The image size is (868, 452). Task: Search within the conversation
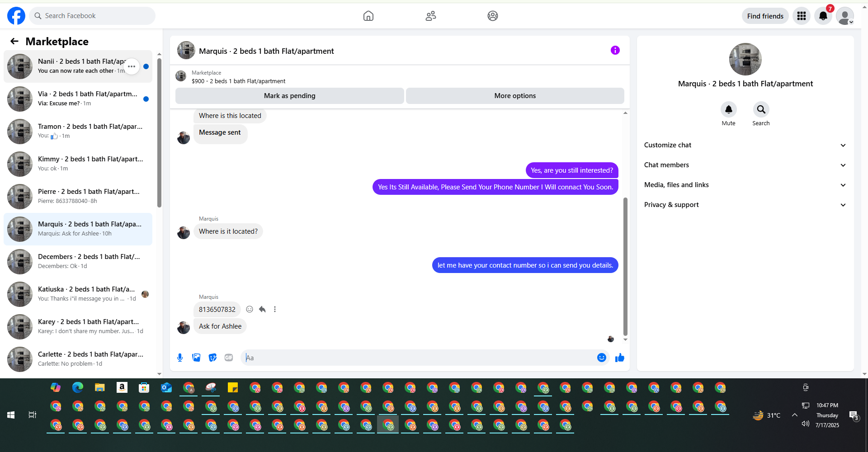pyautogui.click(x=761, y=109)
